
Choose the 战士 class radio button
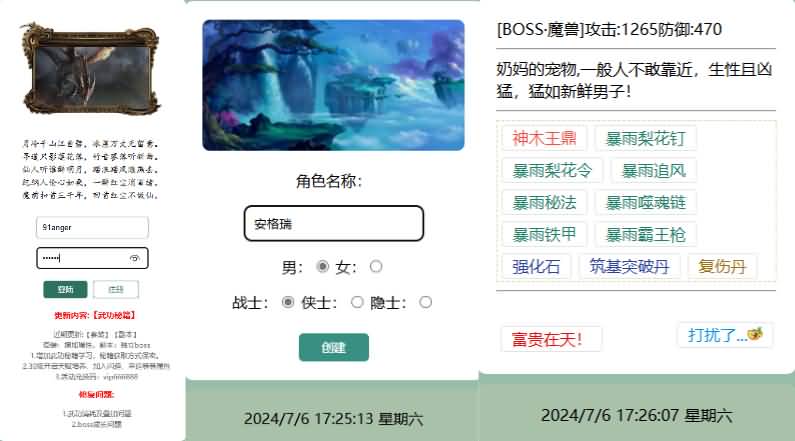pyautogui.click(x=287, y=302)
